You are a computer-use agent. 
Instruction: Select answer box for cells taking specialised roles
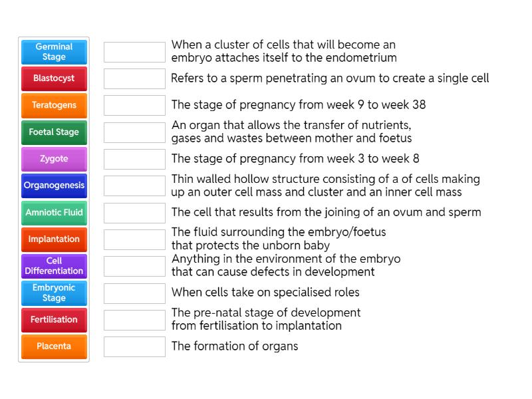pos(134,293)
